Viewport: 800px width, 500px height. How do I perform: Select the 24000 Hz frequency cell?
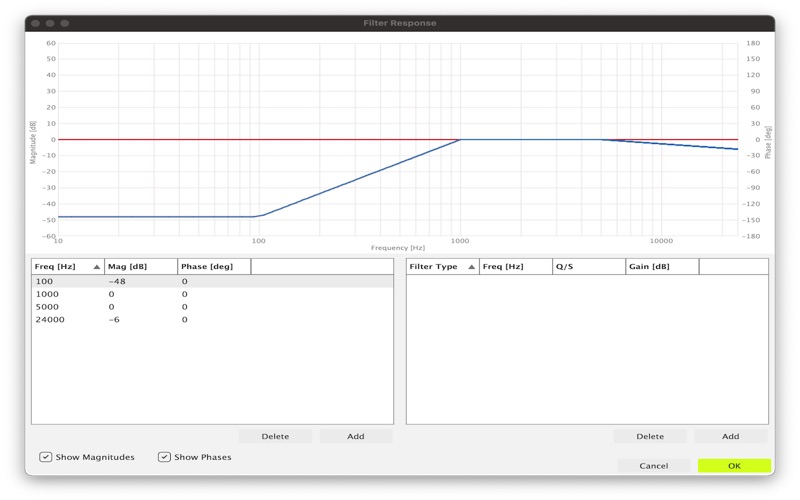(x=50, y=319)
